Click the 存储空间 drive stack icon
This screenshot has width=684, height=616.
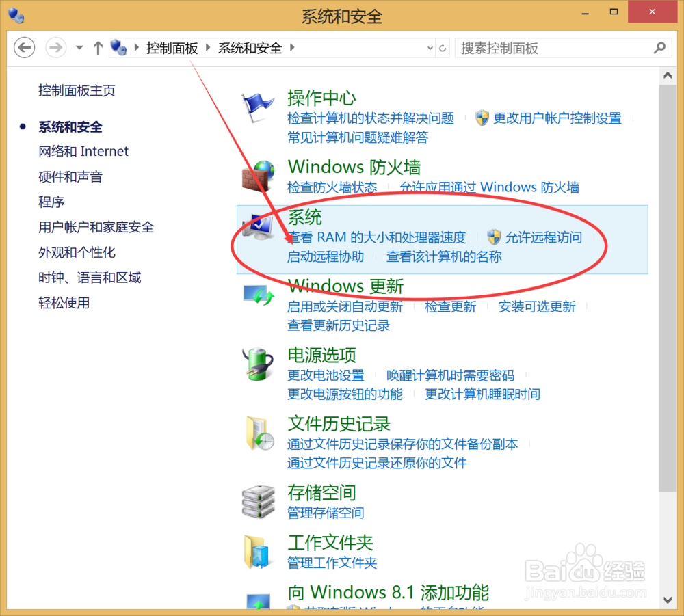click(258, 501)
